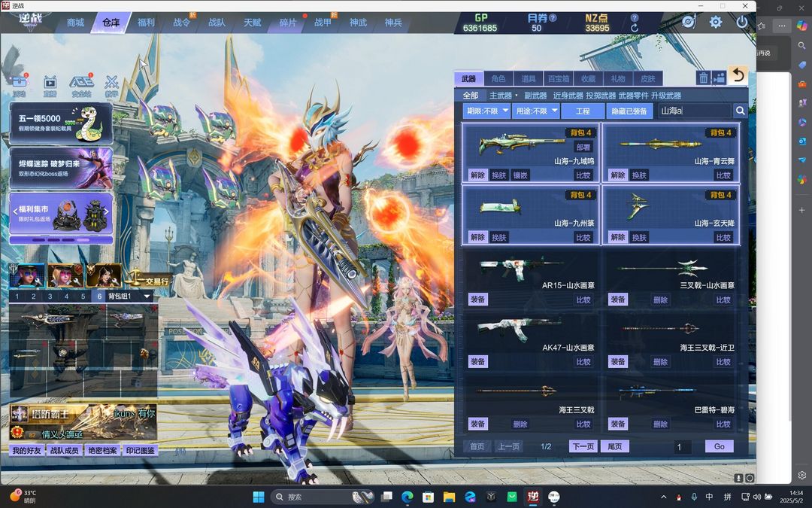The width and height of the screenshot is (812, 508).
Task: Open the 五一领5000 promo banner
Action: point(61,123)
